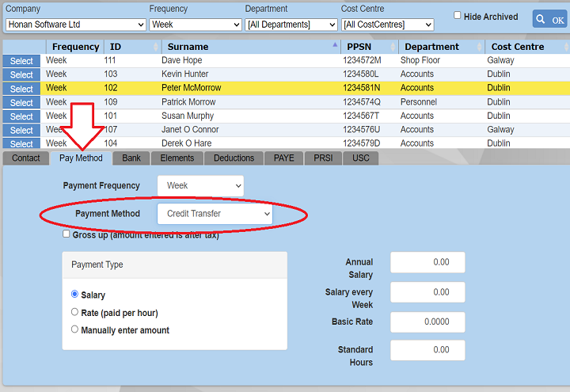Sort the grid by Surname column
This screenshot has height=392, width=570.
click(187, 47)
